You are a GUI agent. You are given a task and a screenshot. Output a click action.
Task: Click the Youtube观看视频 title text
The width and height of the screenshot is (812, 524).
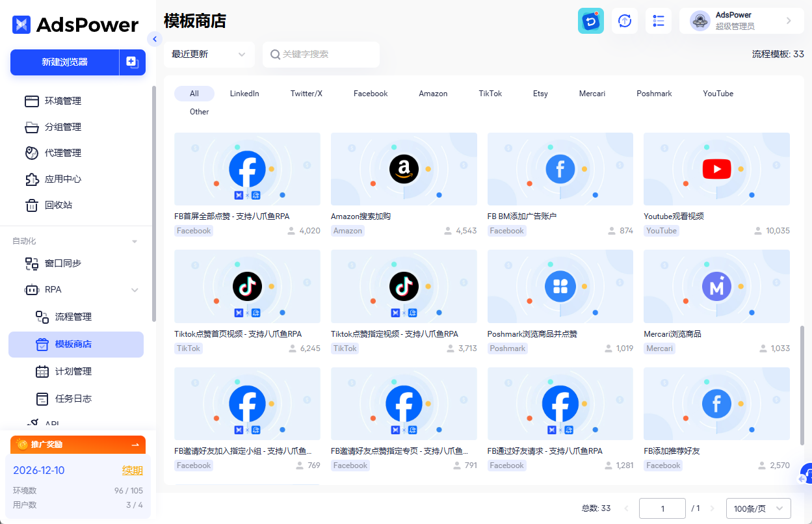[x=674, y=216]
